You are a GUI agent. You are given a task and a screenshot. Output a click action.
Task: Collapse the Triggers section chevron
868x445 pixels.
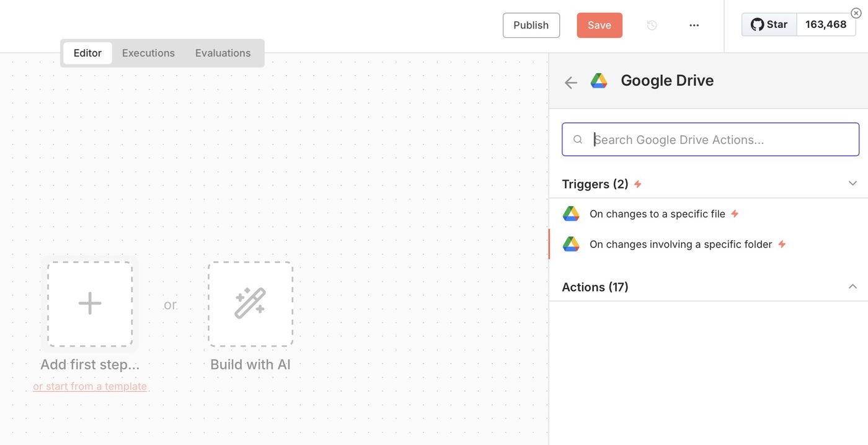pyautogui.click(x=852, y=184)
